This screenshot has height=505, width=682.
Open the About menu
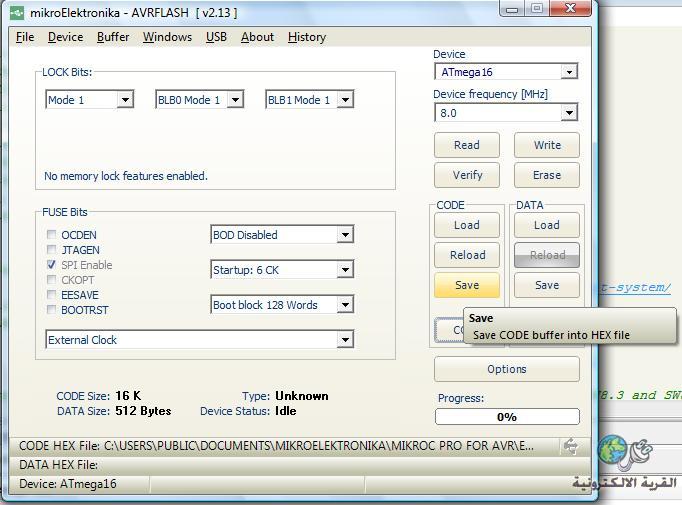[257, 37]
